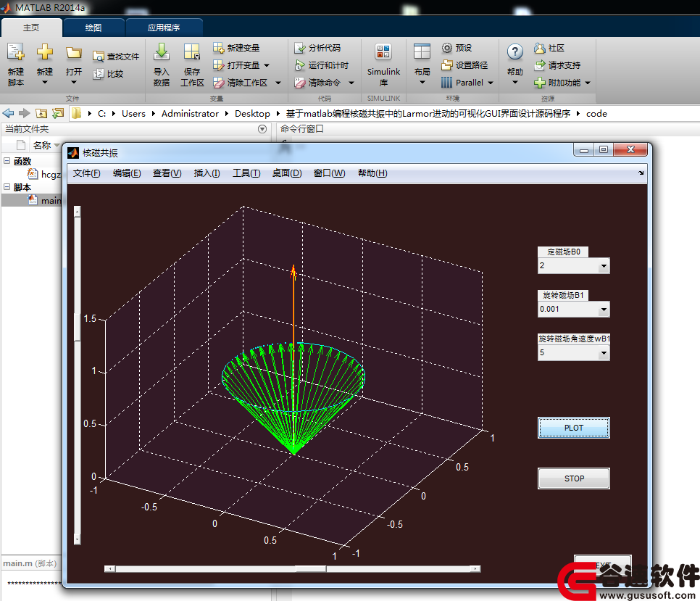
Task: Open the 编辑(E) menu in figure window
Action: click(127, 173)
